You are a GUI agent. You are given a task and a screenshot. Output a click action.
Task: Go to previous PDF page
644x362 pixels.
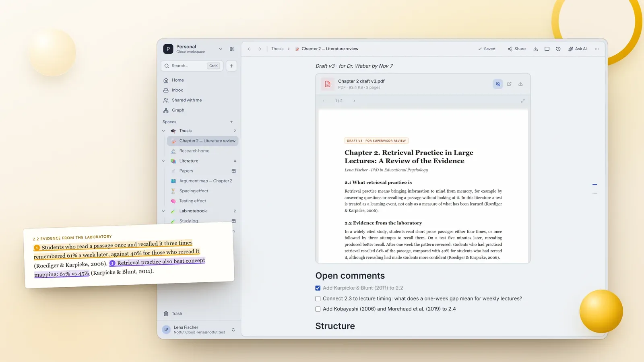tap(324, 101)
